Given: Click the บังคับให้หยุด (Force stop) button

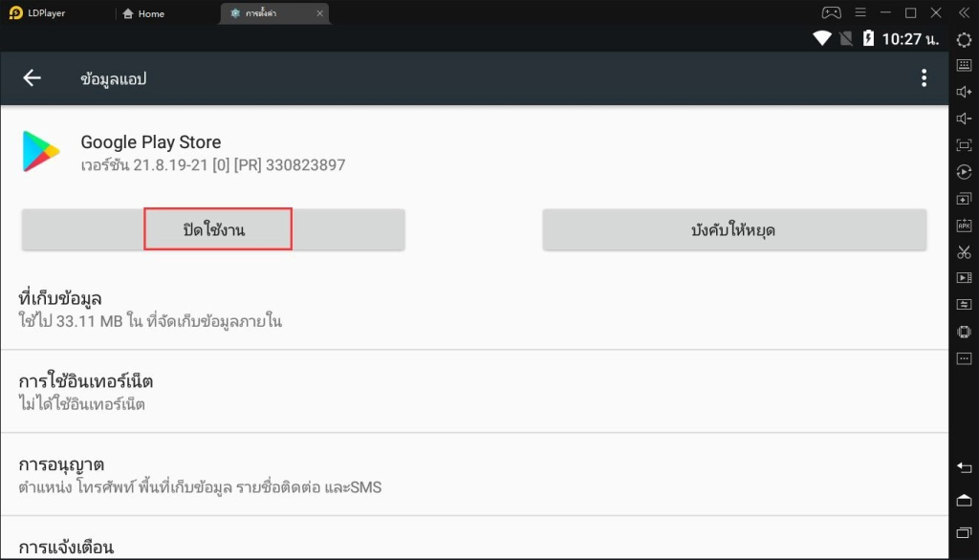Looking at the screenshot, I should [x=734, y=229].
